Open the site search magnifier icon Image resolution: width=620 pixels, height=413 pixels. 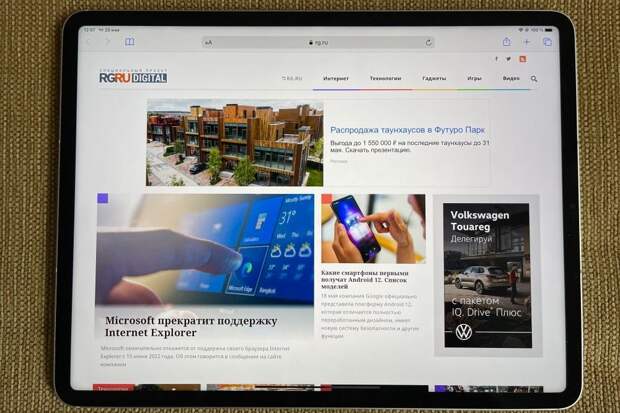coord(534,79)
